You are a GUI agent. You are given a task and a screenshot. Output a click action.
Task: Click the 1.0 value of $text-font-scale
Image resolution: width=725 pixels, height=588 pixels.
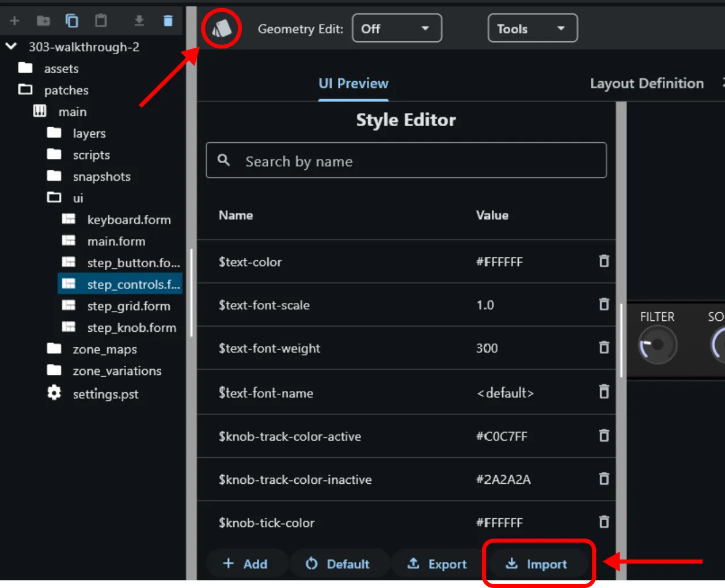click(485, 305)
